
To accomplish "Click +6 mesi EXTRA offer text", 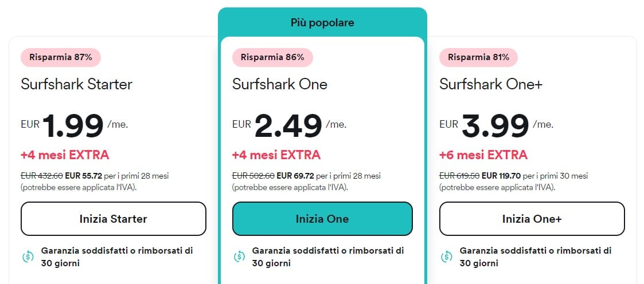I will pyautogui.click(x=483, y=155).
